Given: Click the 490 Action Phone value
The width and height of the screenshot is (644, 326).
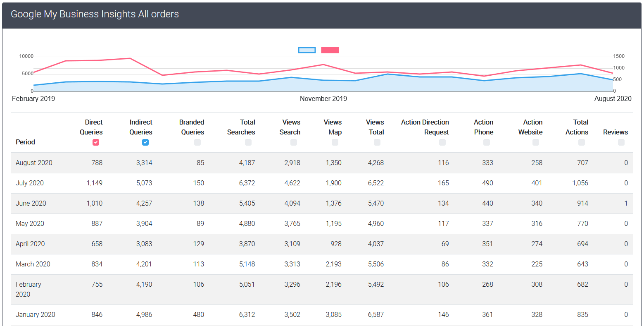Looking at the screenshot, I should 488,183.
